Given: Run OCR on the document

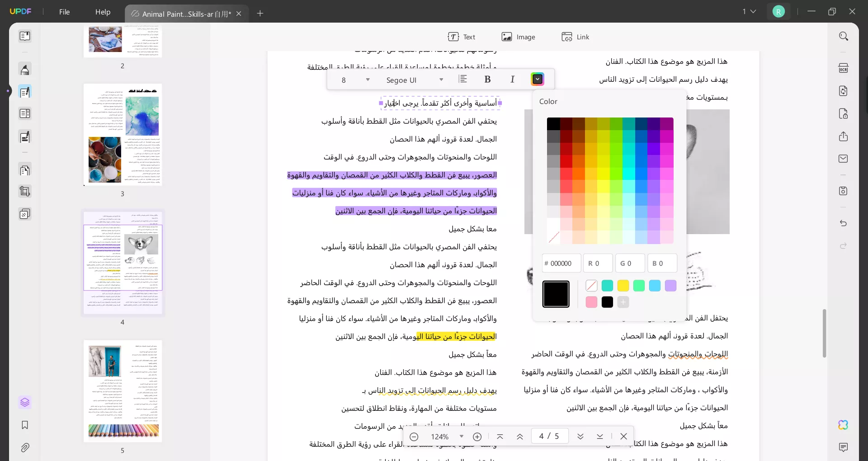Looking at the screenshot, I should pos(844,68).
